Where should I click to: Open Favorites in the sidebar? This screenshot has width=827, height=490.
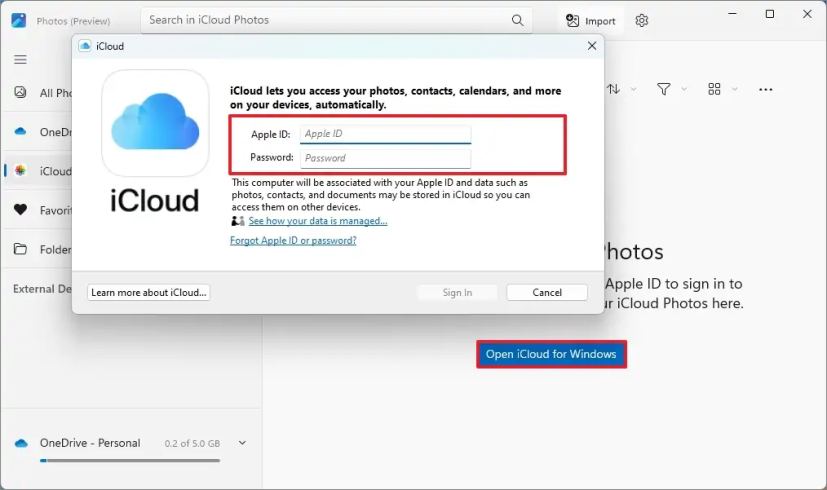click(38, 210)
